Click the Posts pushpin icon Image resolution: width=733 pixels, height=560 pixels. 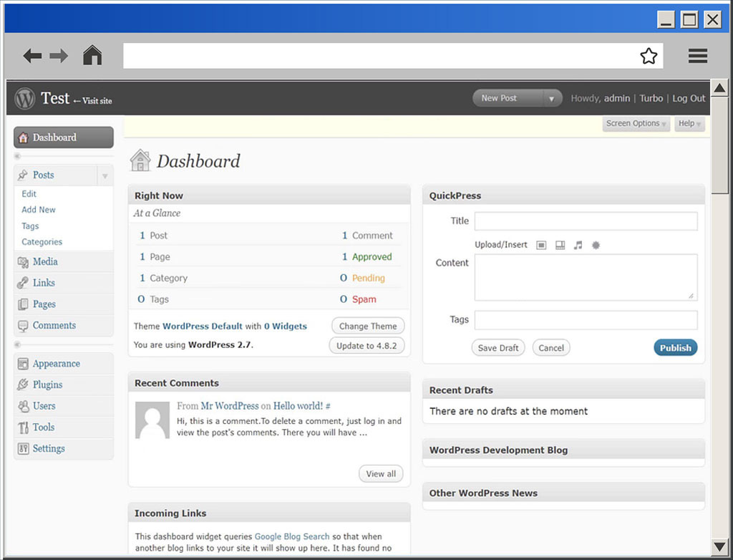click(x=23, y=175)
